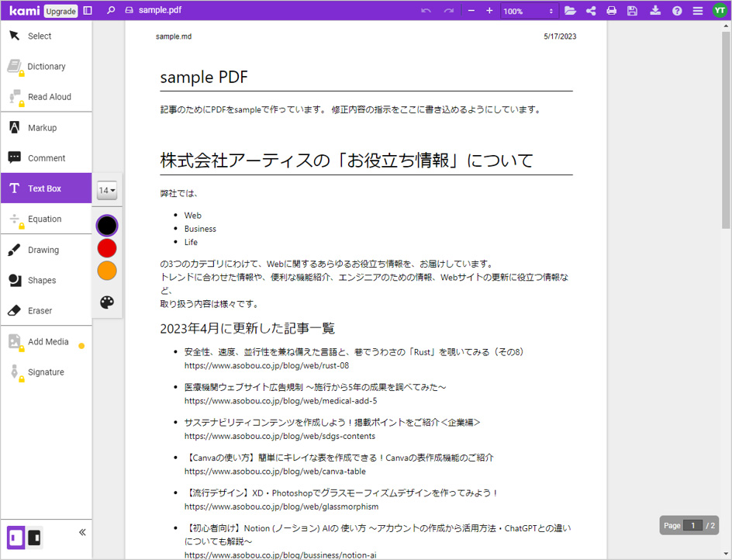Click the date 5/17/2023 in header
The height and width of the screenshot is (560, 732).
coord(560,36)
